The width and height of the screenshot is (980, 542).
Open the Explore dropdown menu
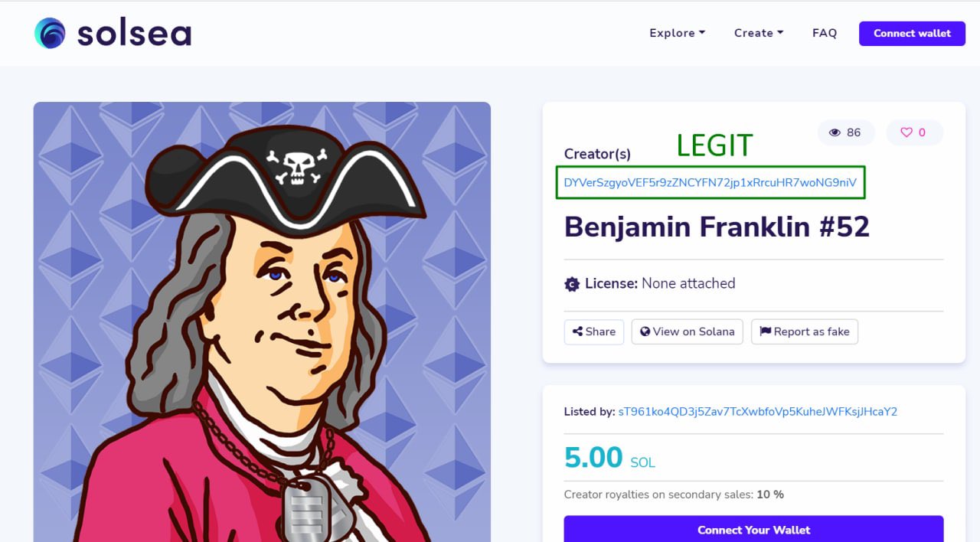(x=678, y=33)
